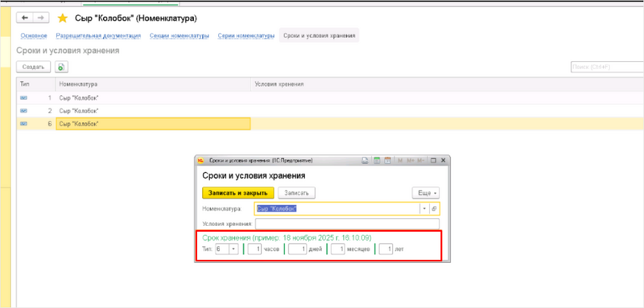The width and height of the screenshot is (644, 308).
Task: Open the Еще menu in dialog
Action: [x=426, y=193]
